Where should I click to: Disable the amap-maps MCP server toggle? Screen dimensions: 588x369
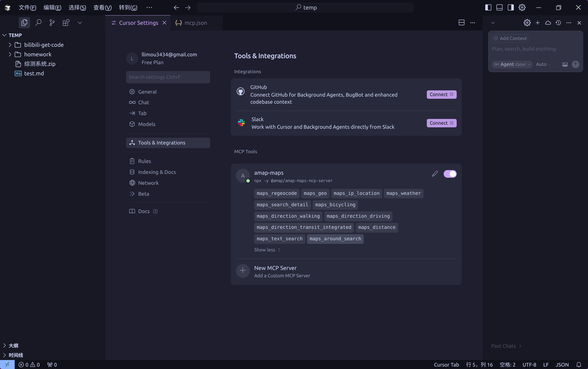450,174
